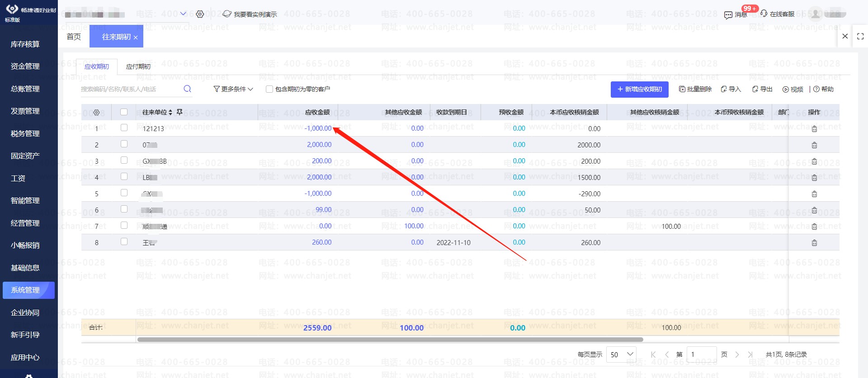868x378 pixels.
Task: Tick the select-all checkbox in the header
Action: pos(124,112)
